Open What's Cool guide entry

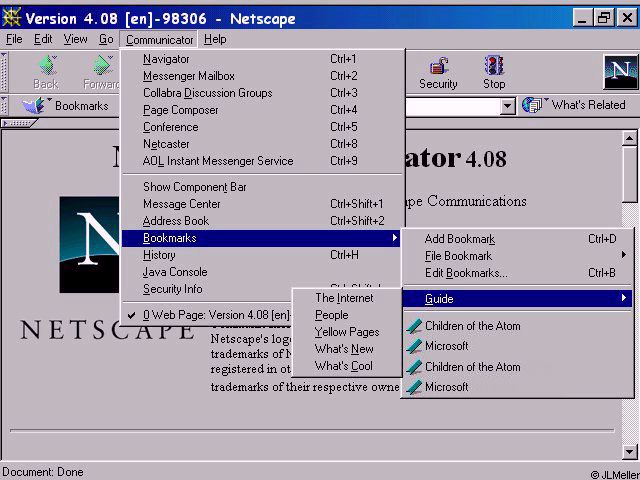[x=347, y=366]
